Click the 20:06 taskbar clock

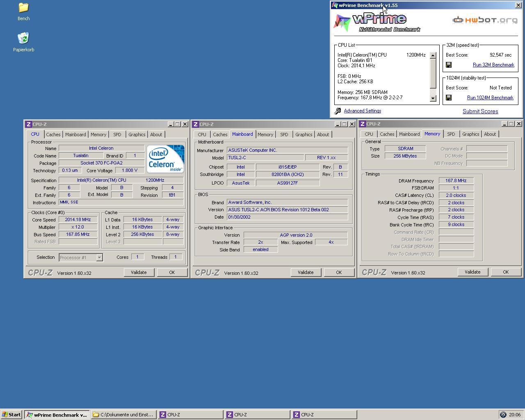coord(515,415)
